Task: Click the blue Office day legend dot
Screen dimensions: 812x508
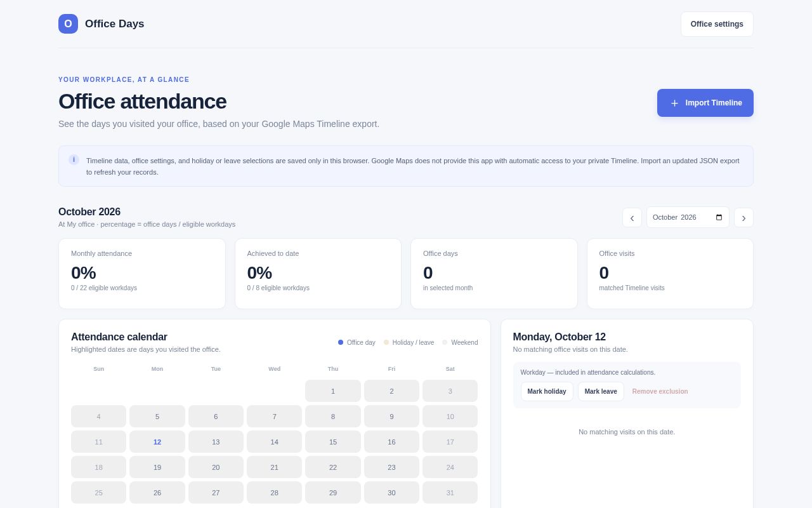Action: pos(341,342)
